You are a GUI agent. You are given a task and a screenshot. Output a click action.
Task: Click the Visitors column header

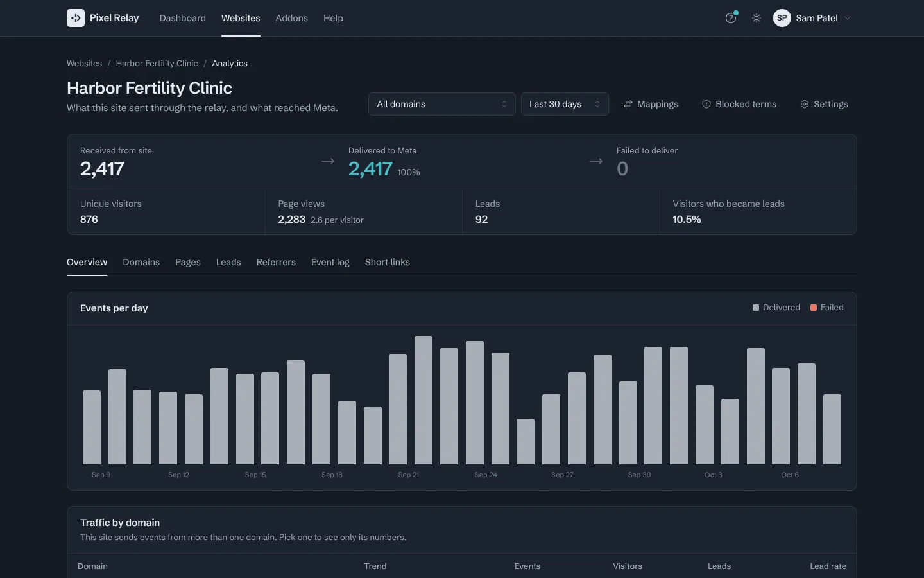click(x=628, y=566)
